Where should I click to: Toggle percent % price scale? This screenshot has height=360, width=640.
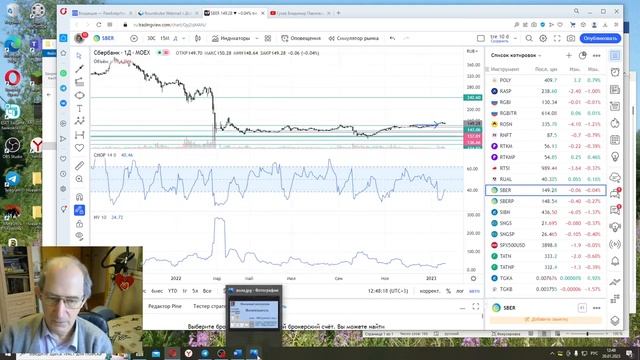(448, 291)
